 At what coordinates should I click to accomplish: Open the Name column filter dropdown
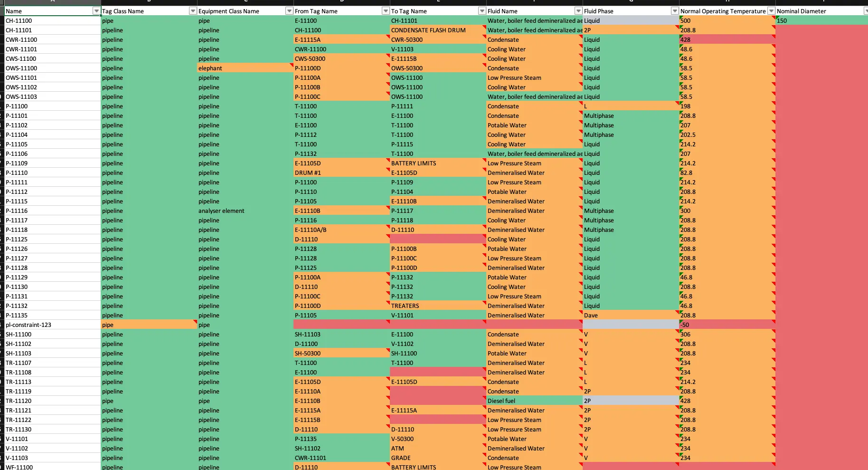pyautogui.click(x=96, y=11)
